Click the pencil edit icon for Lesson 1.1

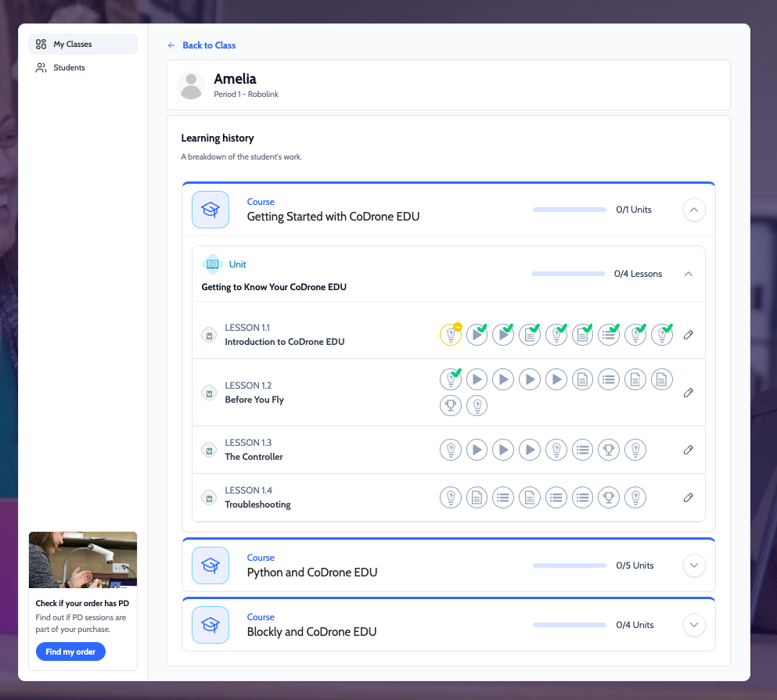pyautogui.click(x=689, y=335)
